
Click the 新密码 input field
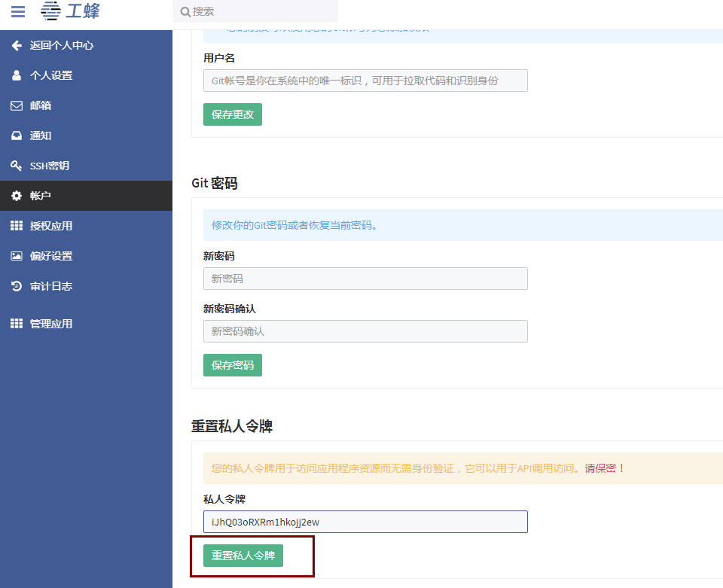click(365, 279)
